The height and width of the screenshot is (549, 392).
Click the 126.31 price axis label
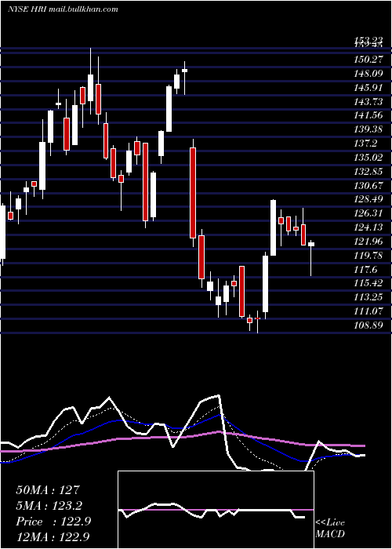pos(368,213)
